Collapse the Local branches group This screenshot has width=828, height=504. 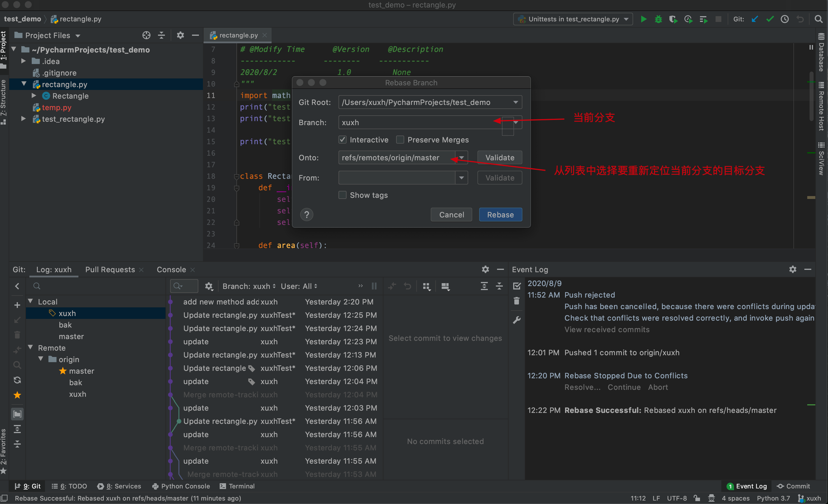coord(31,301)
